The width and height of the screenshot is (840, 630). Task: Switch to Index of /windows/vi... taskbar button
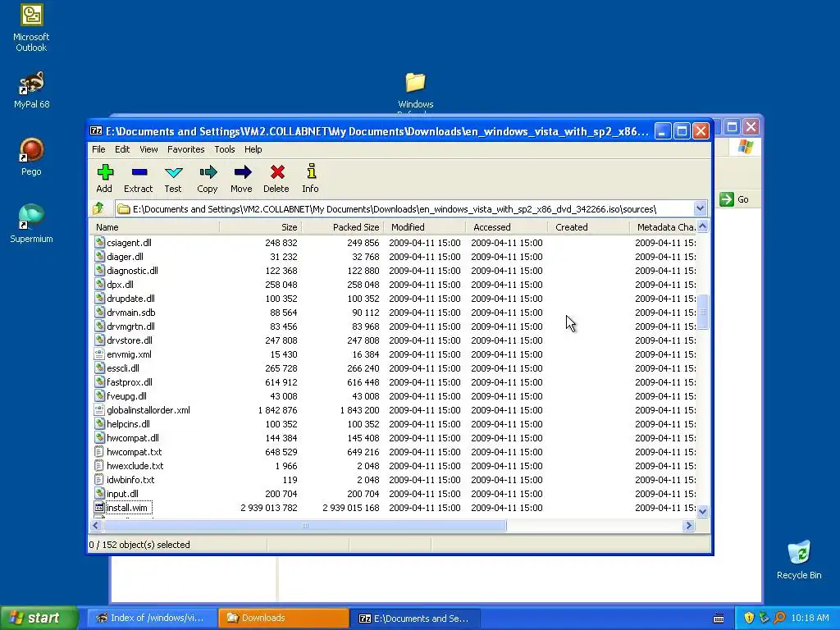click(152, 618)
